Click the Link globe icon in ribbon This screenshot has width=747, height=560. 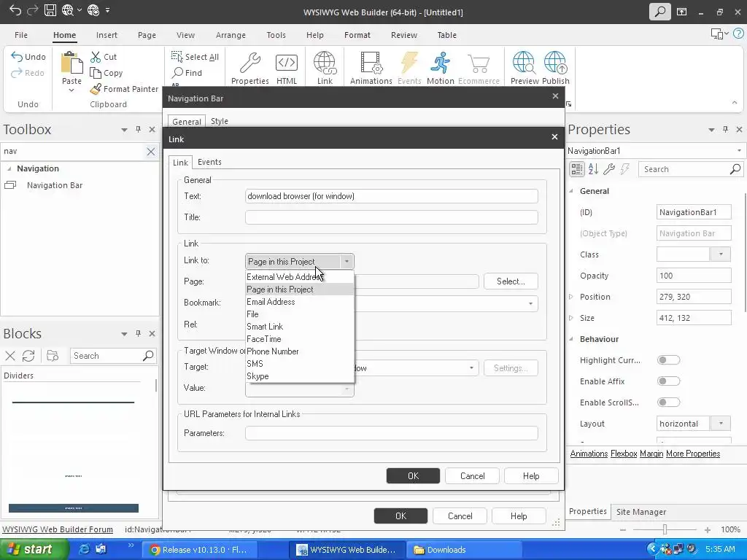pyautogui.click(x=325, y=63)
